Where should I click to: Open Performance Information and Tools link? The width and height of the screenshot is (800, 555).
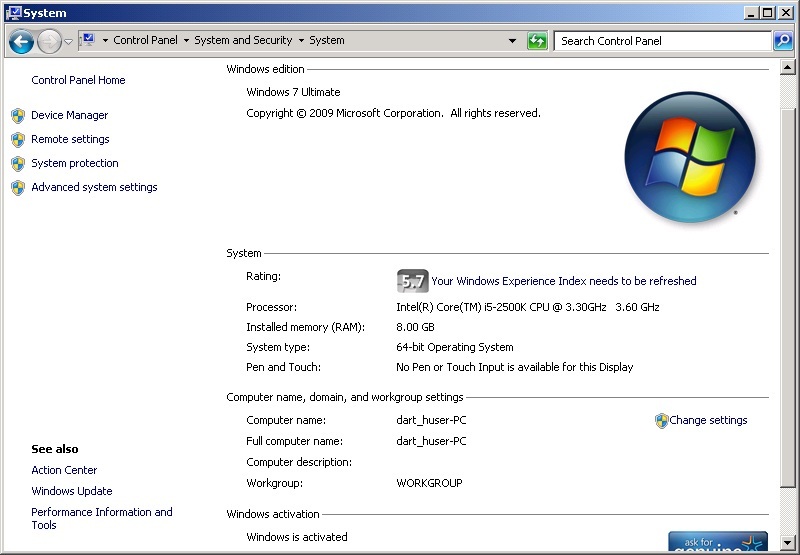(x=102, y=518)
